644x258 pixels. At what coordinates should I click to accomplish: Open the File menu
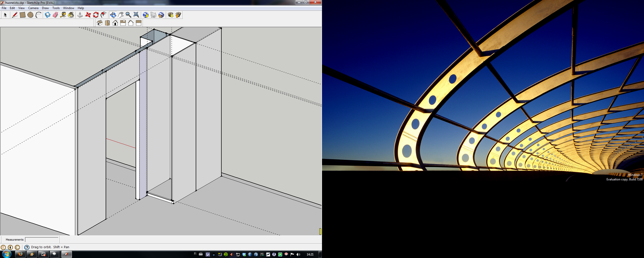(x=4, y=8)
